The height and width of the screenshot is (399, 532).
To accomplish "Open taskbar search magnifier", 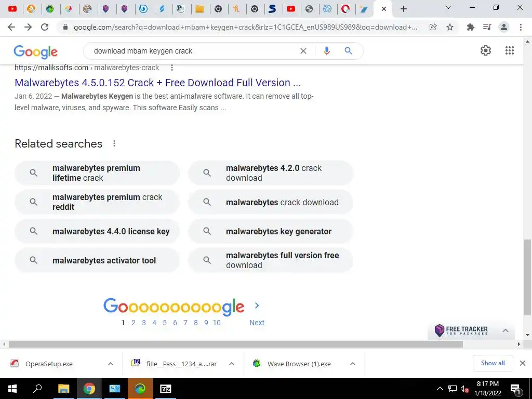I will click(37, 389).
